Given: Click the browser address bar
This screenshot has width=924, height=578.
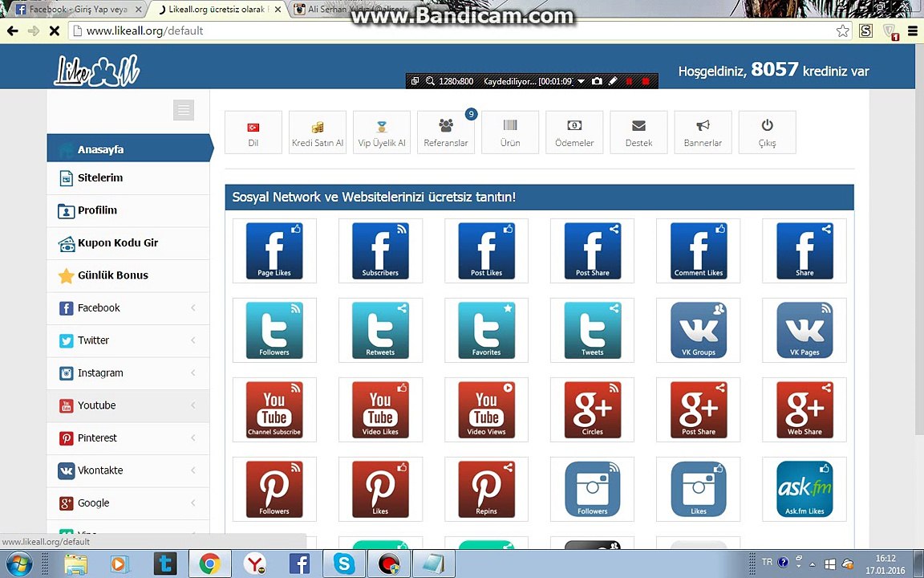Looking at the screenshot, I should tap(460, 31).
